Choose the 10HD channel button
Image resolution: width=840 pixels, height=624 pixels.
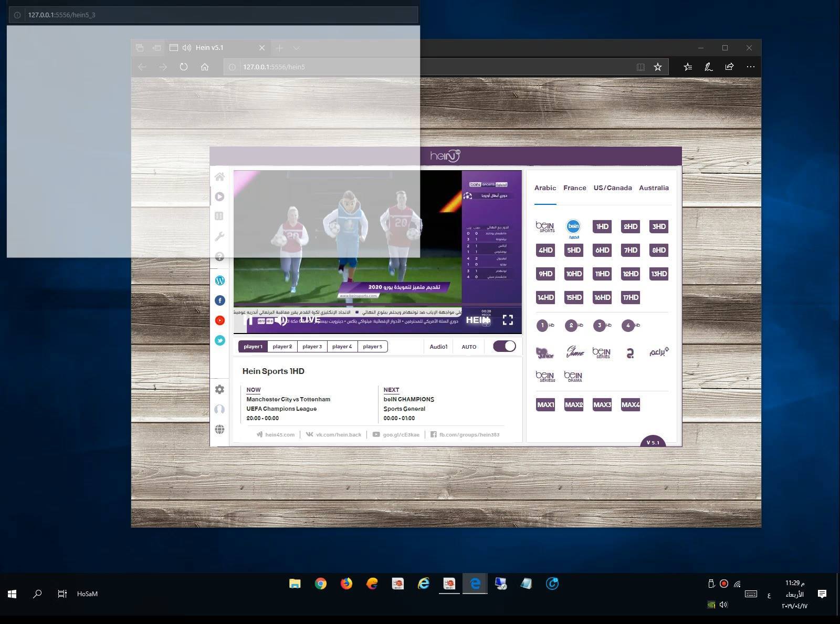click(x=574, y=274)
